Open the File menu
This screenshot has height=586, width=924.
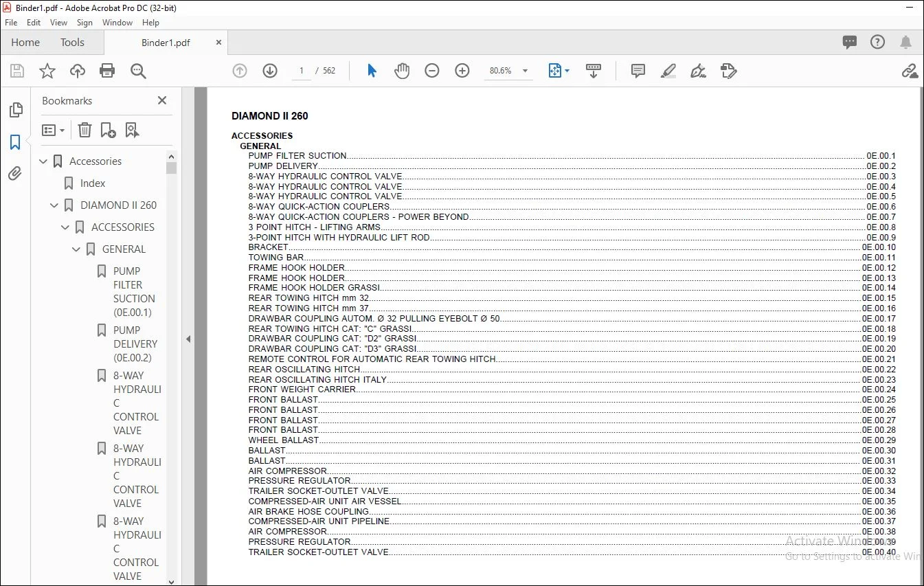[11, 23]
